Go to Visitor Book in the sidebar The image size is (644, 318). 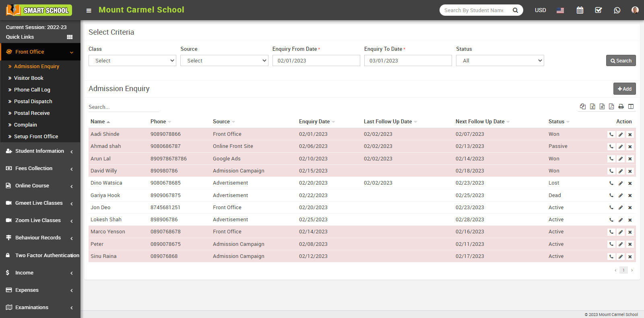(29, 78)
